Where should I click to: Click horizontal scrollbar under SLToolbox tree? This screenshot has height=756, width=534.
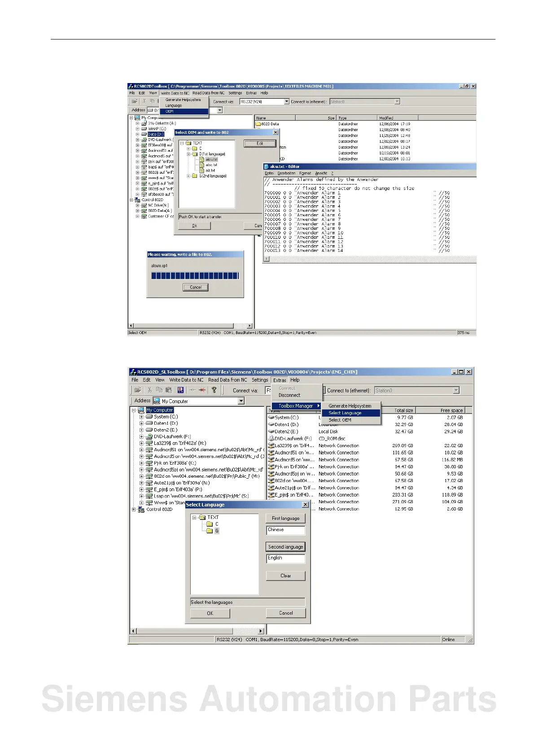(x=197, y=631)
